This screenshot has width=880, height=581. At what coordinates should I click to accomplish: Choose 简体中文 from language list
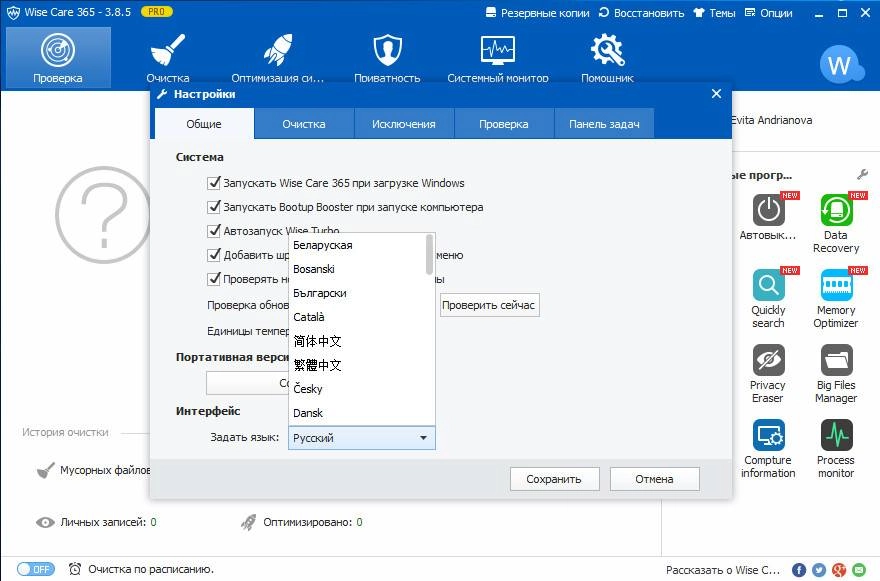[x=358, y=341]
